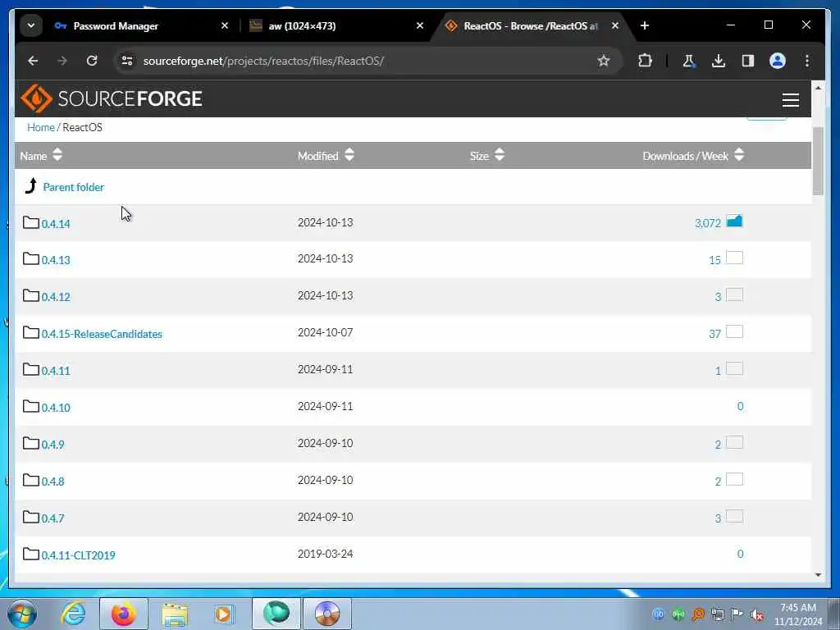Open the 0.4.7 folder
This screenshot has width=840, height=630.
click(53, 518)
